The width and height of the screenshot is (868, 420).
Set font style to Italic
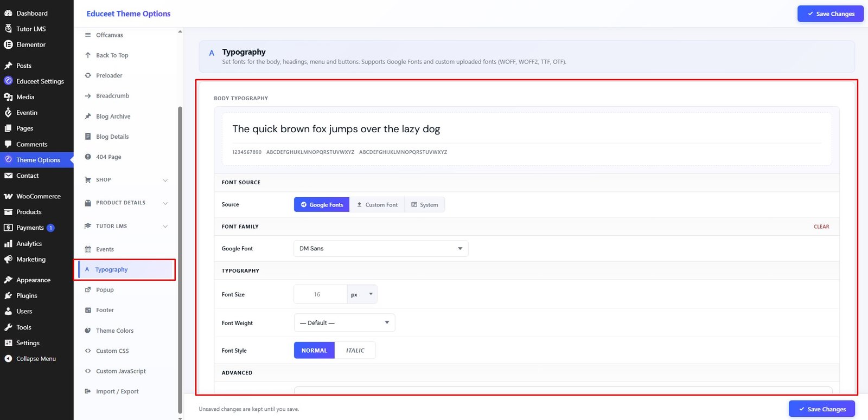(355, 350)
